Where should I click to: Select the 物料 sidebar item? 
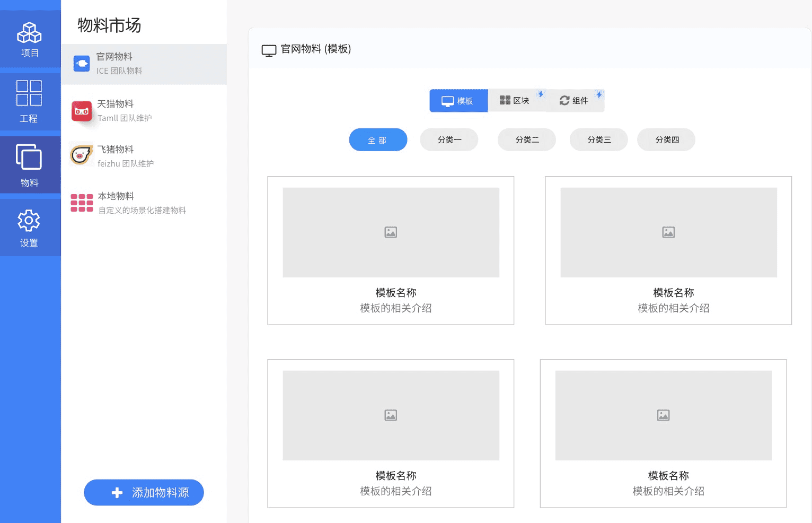(30, 165)
